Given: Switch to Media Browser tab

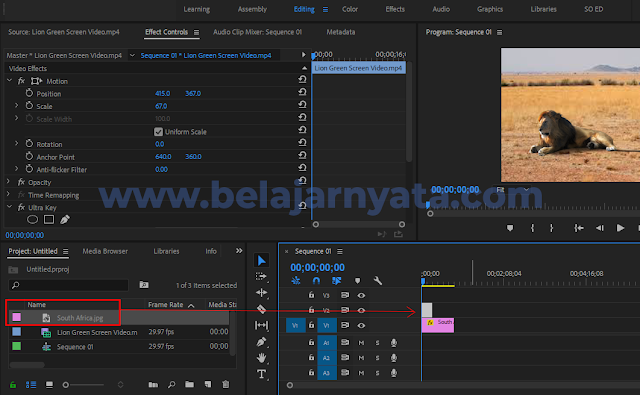Looking at the screenshot, I should [105, 251].
